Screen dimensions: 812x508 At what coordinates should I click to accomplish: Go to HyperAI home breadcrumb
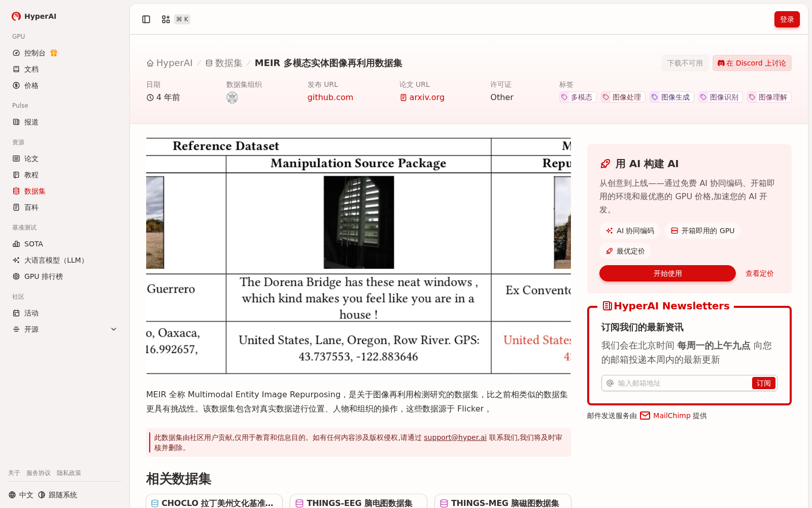170,63
